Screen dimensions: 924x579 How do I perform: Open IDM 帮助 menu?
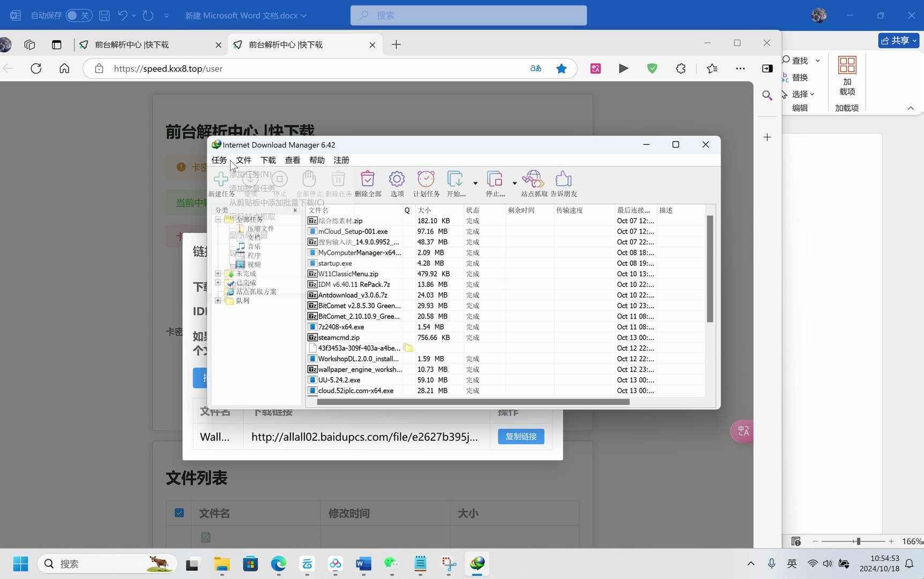coord(317,160)
